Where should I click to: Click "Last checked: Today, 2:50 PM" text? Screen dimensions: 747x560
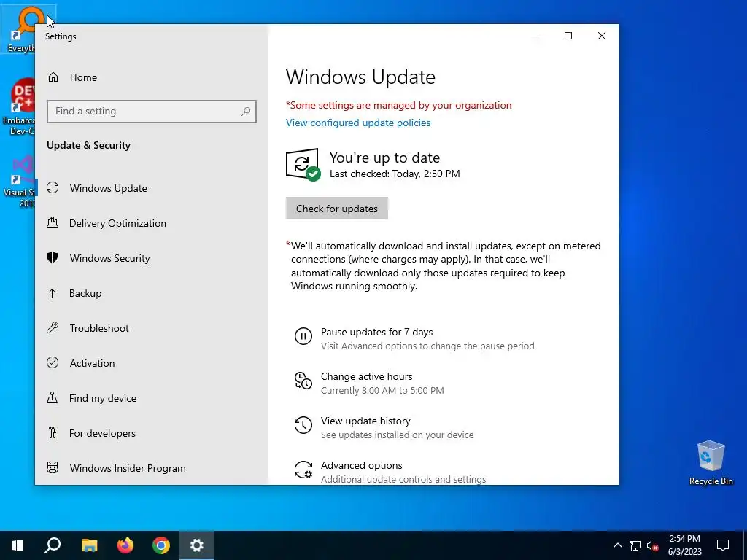point(395,174)
